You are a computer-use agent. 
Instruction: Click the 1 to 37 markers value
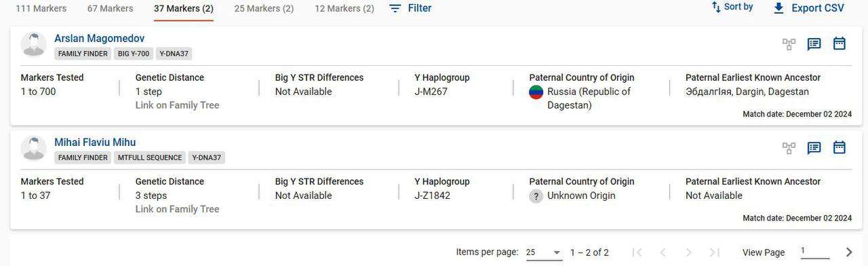pos(36,195)
